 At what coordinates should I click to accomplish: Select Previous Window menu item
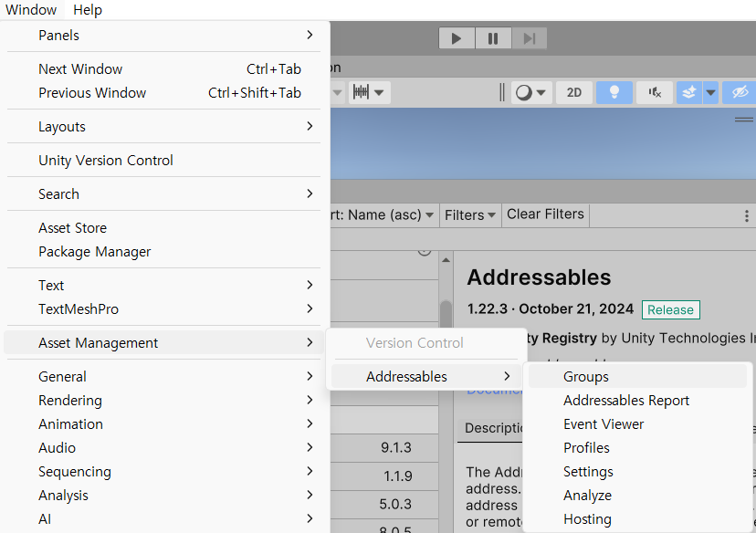(x=164, y=92)
